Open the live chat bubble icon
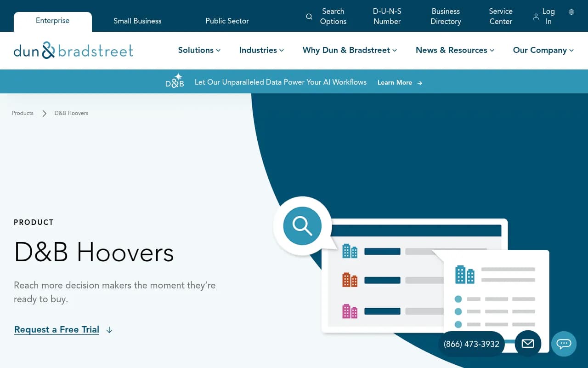The height and width of the screenshot is (368, 588). (564, 344)
